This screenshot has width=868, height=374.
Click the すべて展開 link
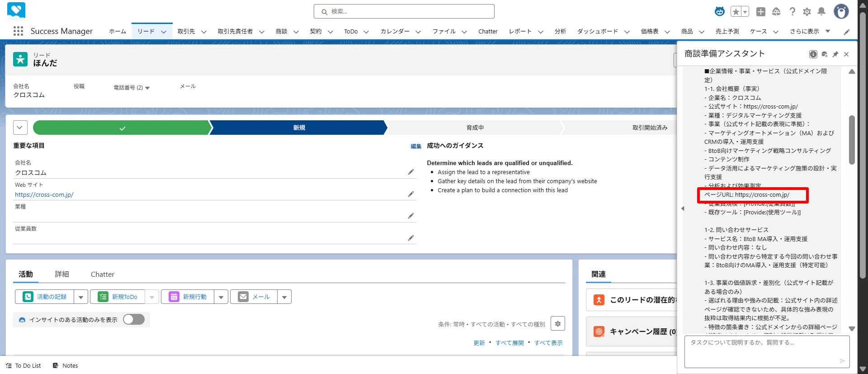point(509,343)
